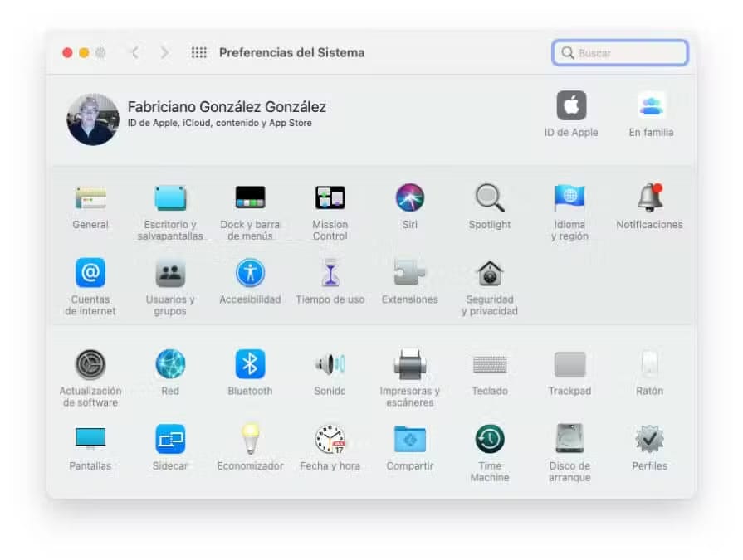The image size is (743, 560).
Task: Go forward with the right chevron
Action: click(164, 52)
